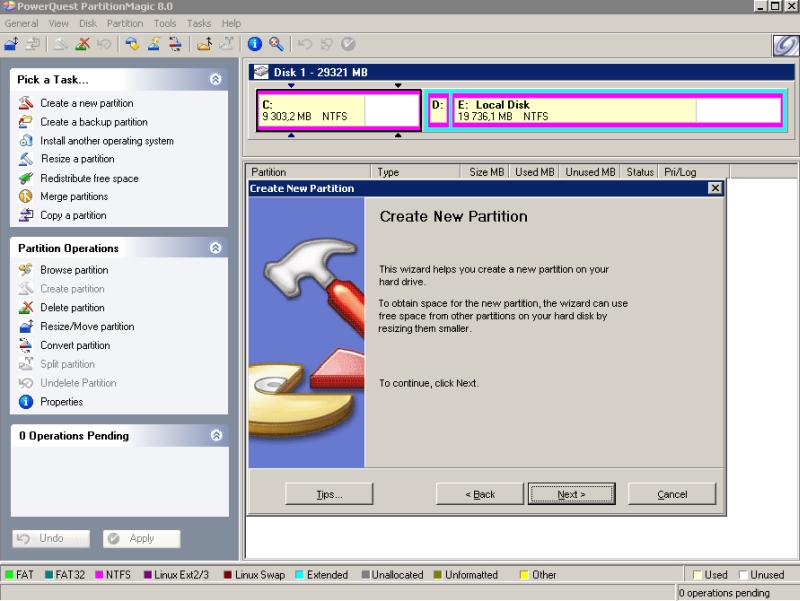Viewport: 800px width, 601px height.
Task: Click the icon beside Resize a partition task
Action: [x=26, y=159]
